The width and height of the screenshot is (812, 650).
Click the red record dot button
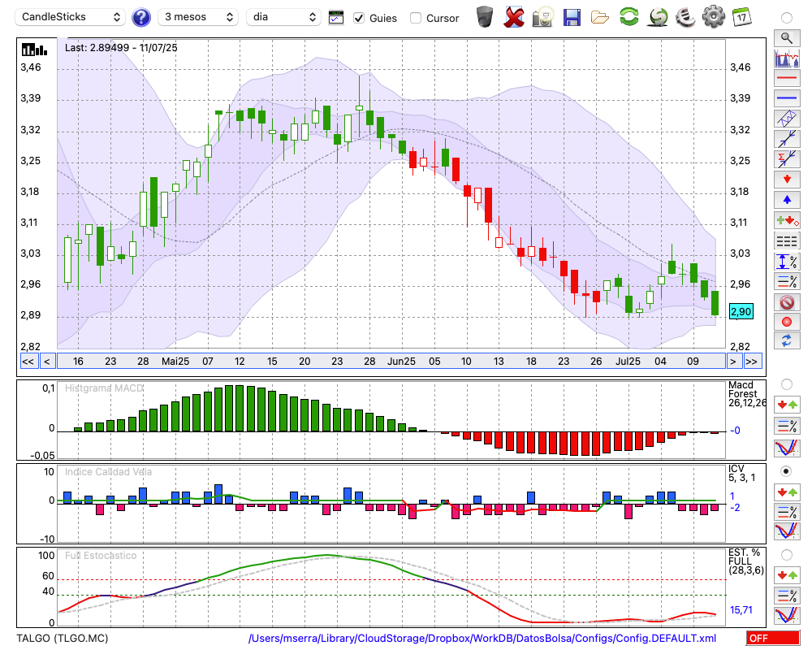point(787,322)
